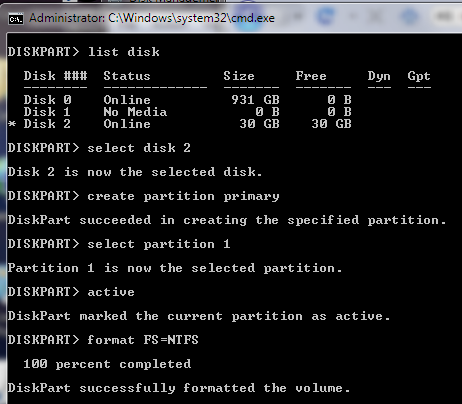Screen dimensions: 462x404
Task: Click the 'active' command text
Action: coord(111,292)
